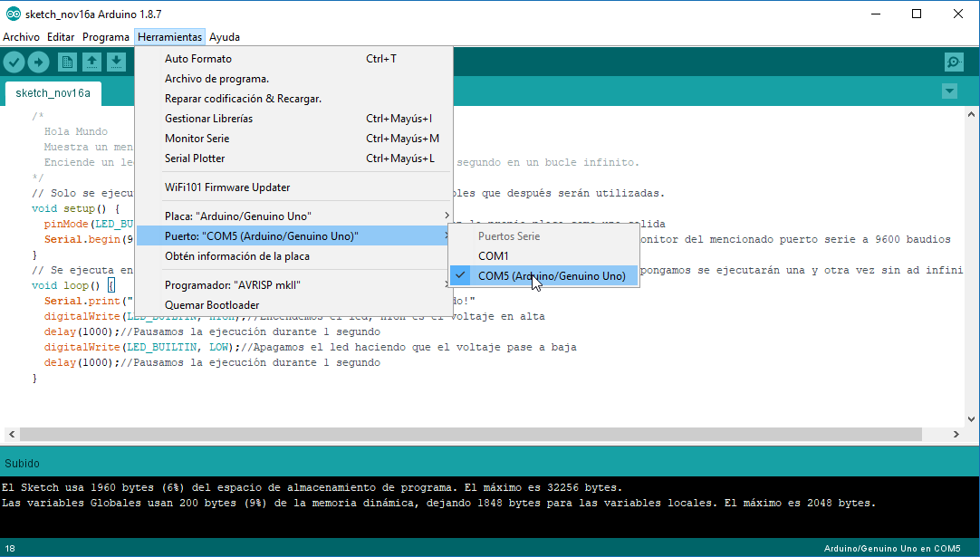Open Serial Monitor magnifier icon
This screenshot has width=980, height=557.
(x=954, y=62)
